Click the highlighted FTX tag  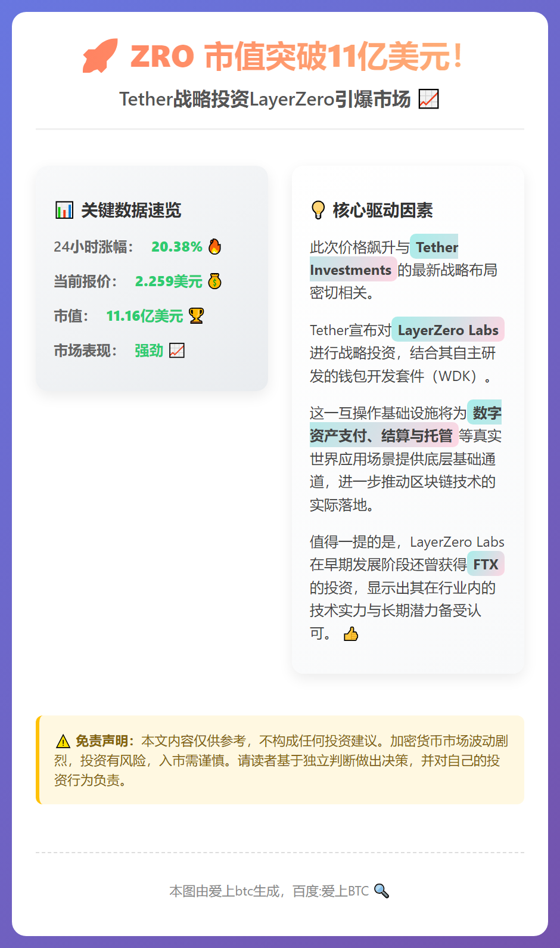tap(486, 564)
